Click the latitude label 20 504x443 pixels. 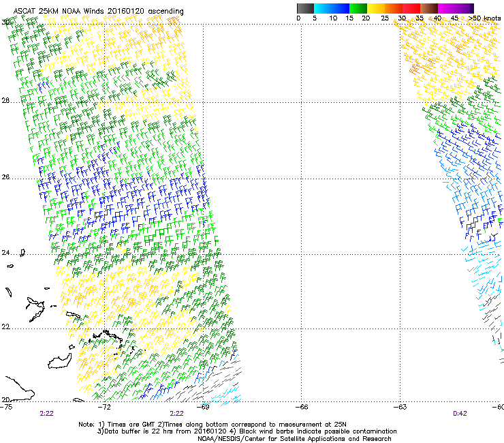tap(5, 399)
